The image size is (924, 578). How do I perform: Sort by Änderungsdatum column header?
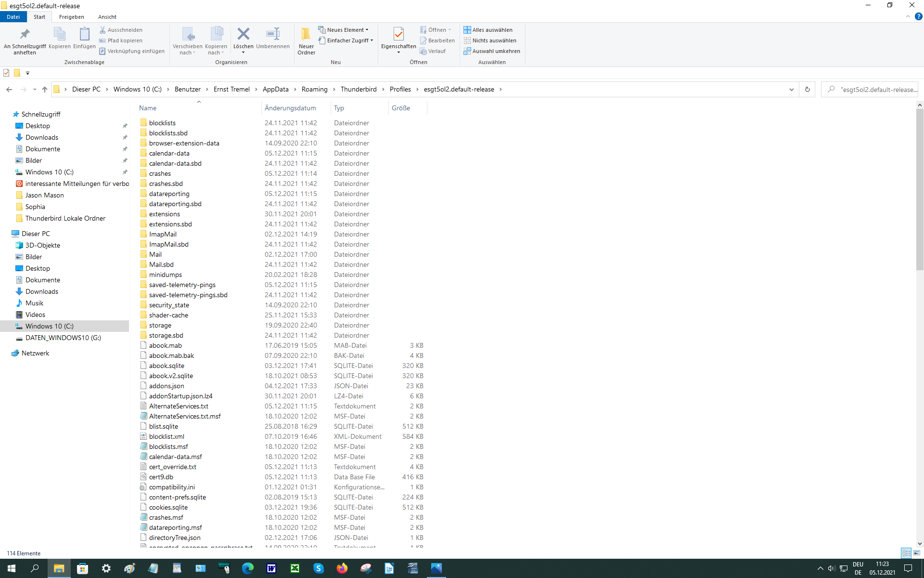(290, 108)
